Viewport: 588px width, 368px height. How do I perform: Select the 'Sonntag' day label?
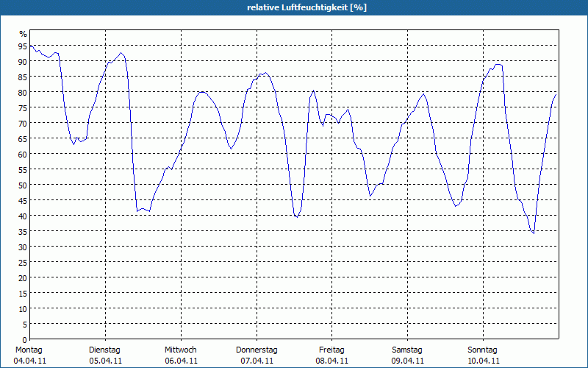482,350
